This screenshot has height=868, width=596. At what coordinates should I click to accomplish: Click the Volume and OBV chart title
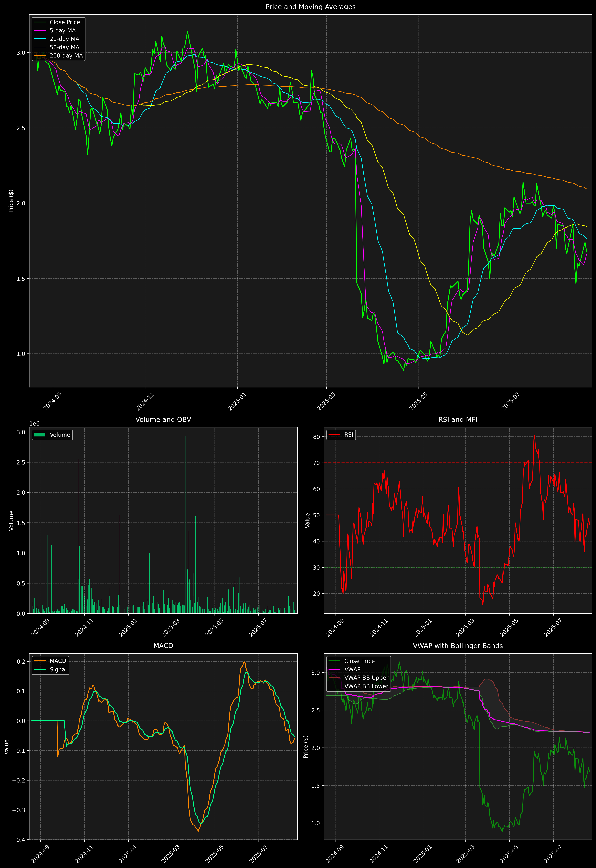click(x=163, y=419)
